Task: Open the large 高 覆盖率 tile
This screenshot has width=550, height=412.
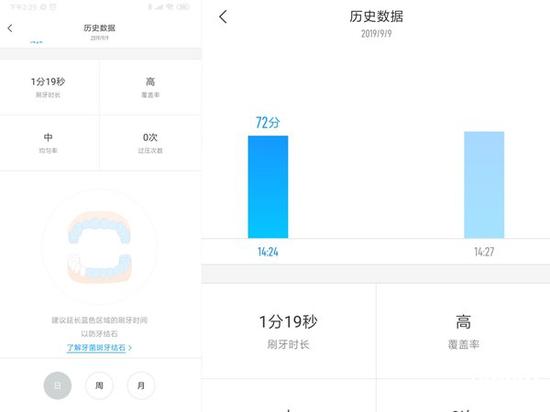Action: coord(463,331)
